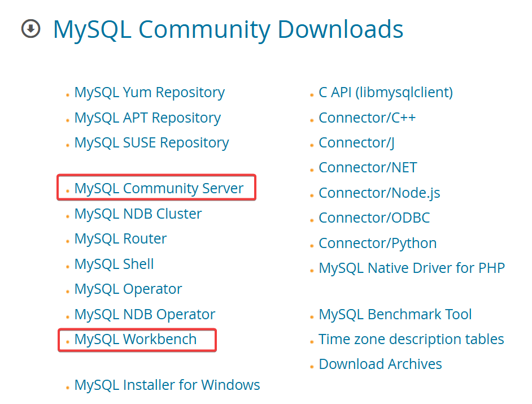
Task: Click MySQL Native Driver for PHP
Action: pos(411,268)
